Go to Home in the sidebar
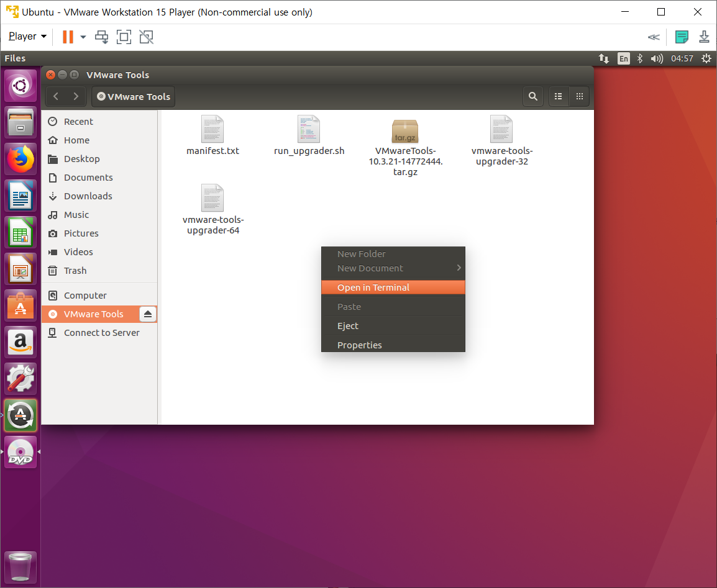 click(x=99, y=140)
